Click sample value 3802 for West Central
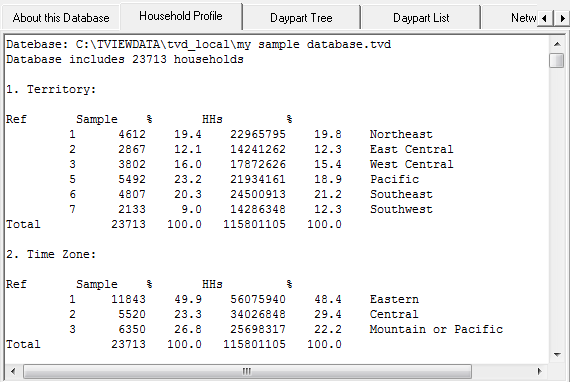 tap(132, 164)
